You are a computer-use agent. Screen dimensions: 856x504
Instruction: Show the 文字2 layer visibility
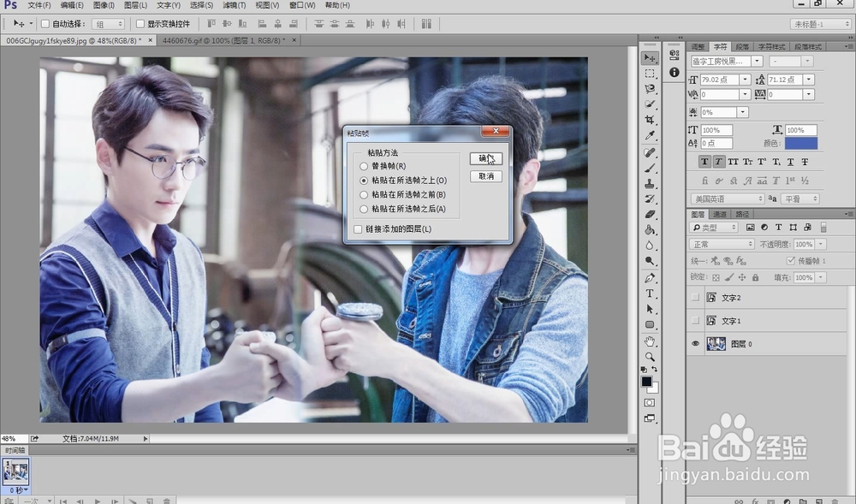pos(695,297)
